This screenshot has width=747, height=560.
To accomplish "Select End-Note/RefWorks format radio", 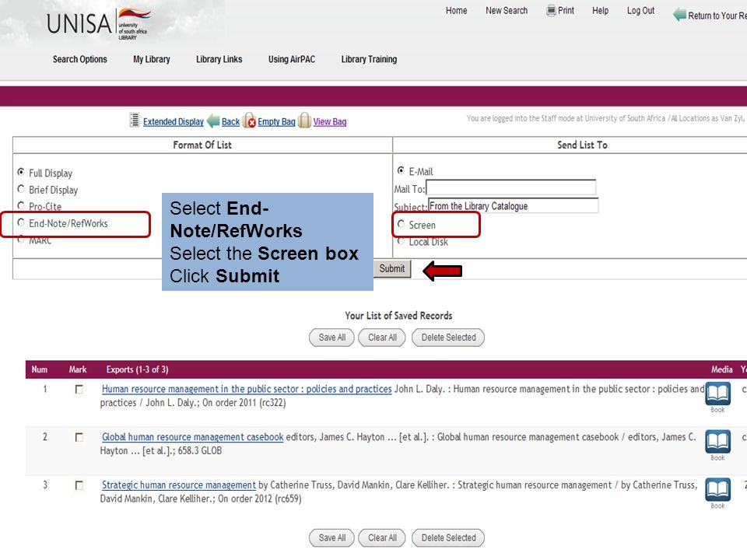I will coord(21,222).
